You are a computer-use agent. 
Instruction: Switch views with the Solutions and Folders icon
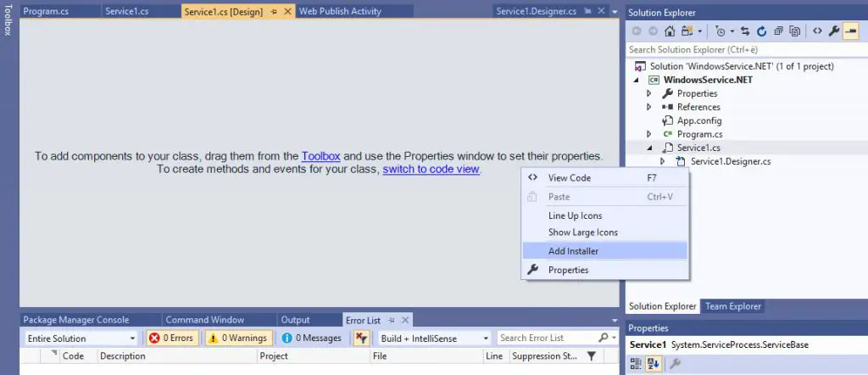click(x=687, y=31)
